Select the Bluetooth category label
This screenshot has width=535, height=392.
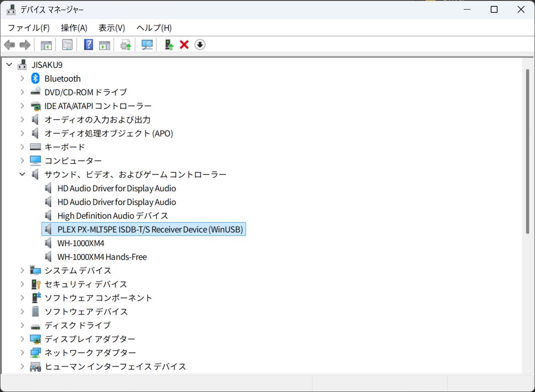(x=63, y=79)
